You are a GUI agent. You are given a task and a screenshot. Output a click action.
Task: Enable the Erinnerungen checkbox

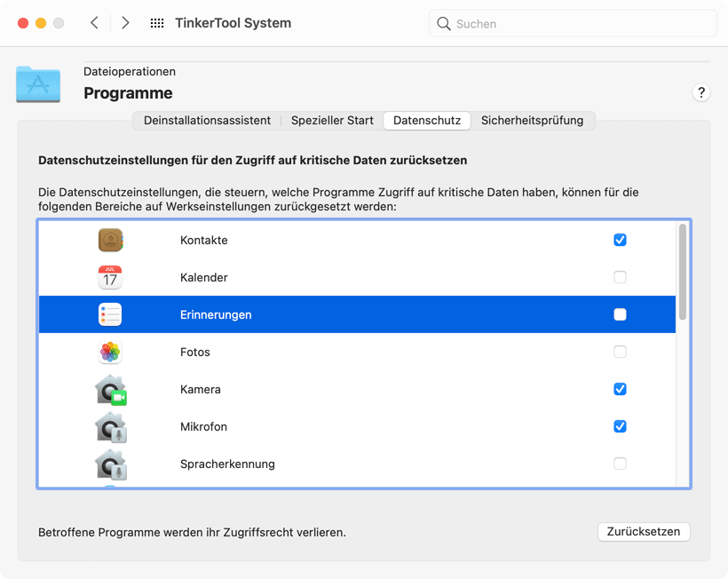[x=620, y=314]
